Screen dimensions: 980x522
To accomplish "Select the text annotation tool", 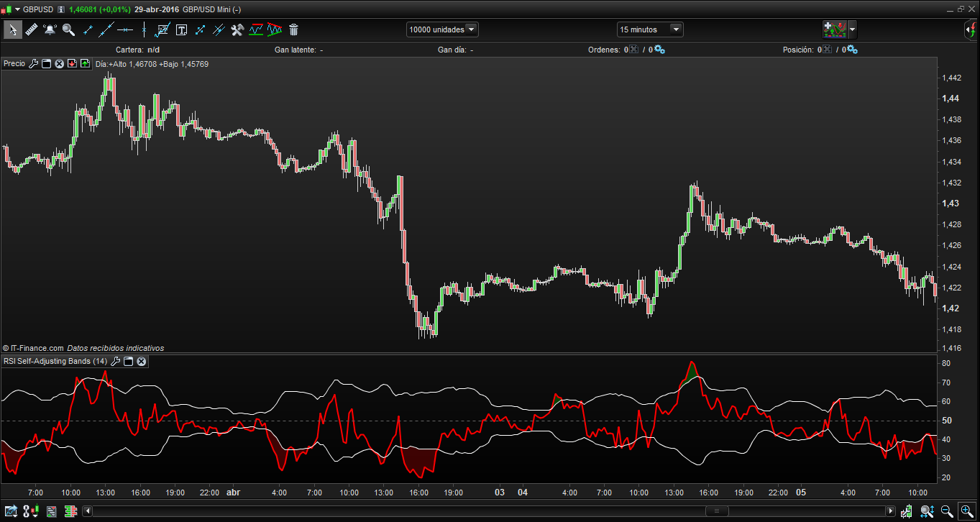I will (x=181, y=29).
